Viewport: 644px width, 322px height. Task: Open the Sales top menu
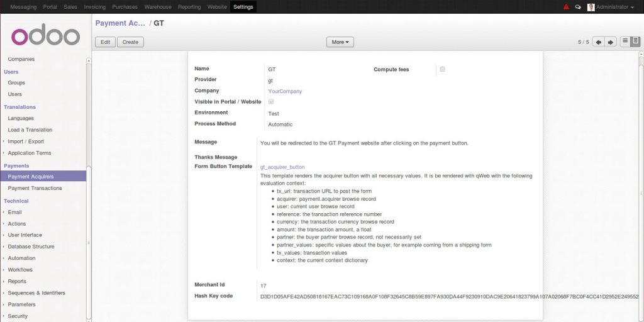pyautogui.click(x=70, y=7)
